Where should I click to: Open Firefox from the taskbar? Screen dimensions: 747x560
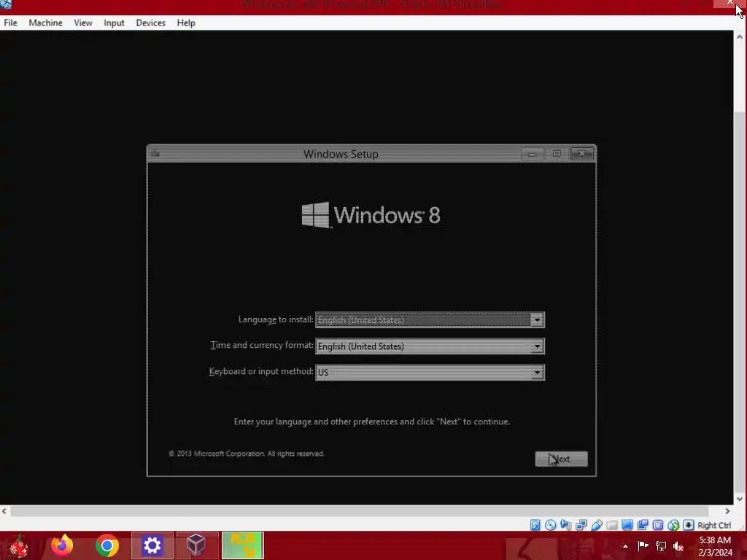(x=62, y=545)
